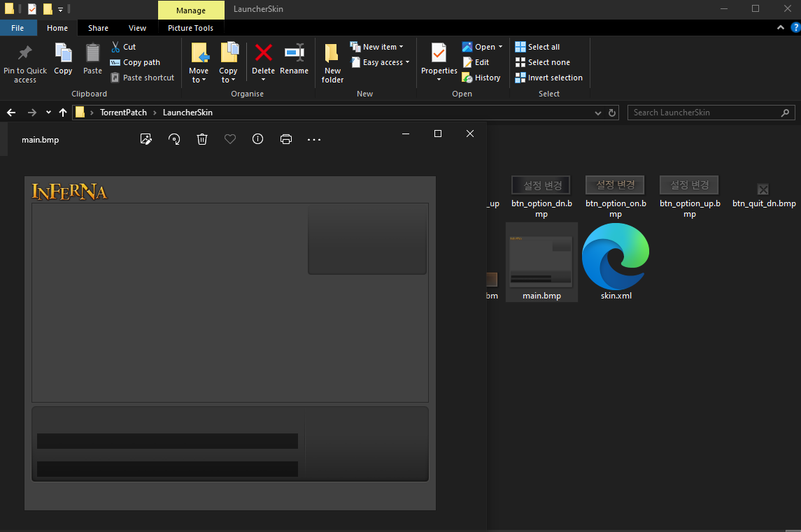Create a New folder
Screen dimensions: 801x532
[332, 63]
